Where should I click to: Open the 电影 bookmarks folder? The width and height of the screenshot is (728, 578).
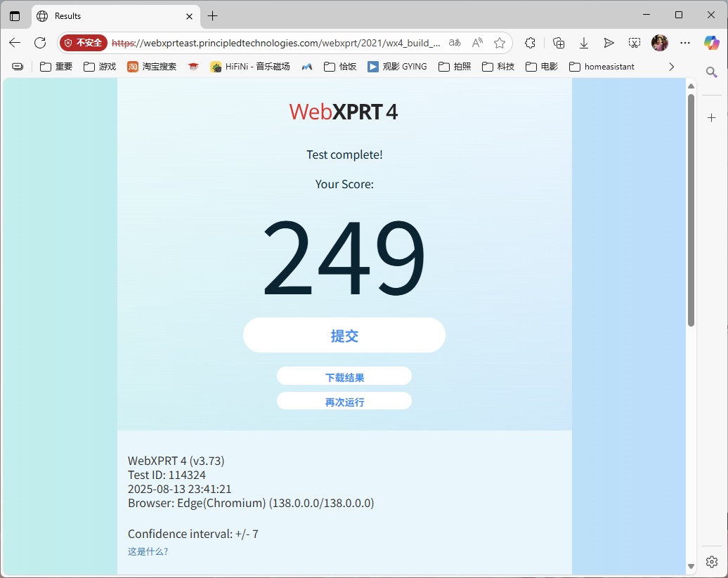click(542, 67)
